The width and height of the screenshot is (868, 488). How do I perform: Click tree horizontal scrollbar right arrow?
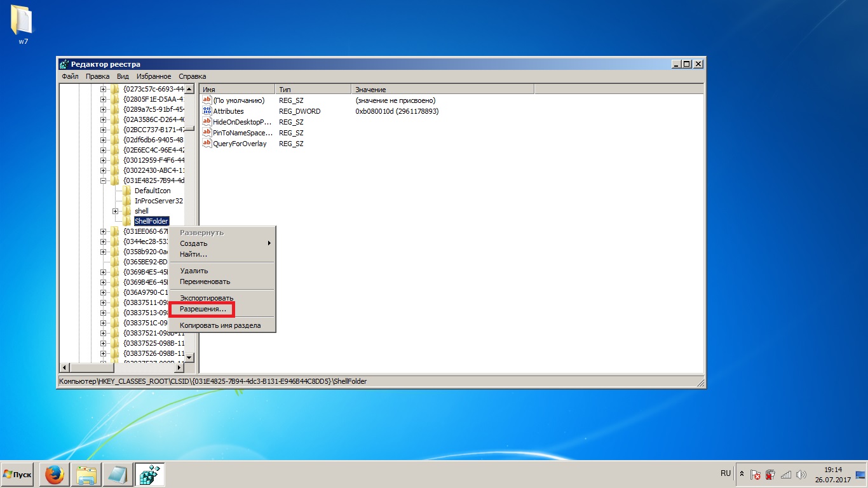tap(179, 368)
